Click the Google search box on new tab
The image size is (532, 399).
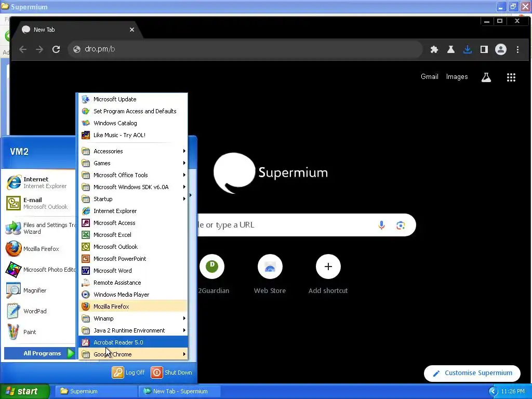click(307, 225)
